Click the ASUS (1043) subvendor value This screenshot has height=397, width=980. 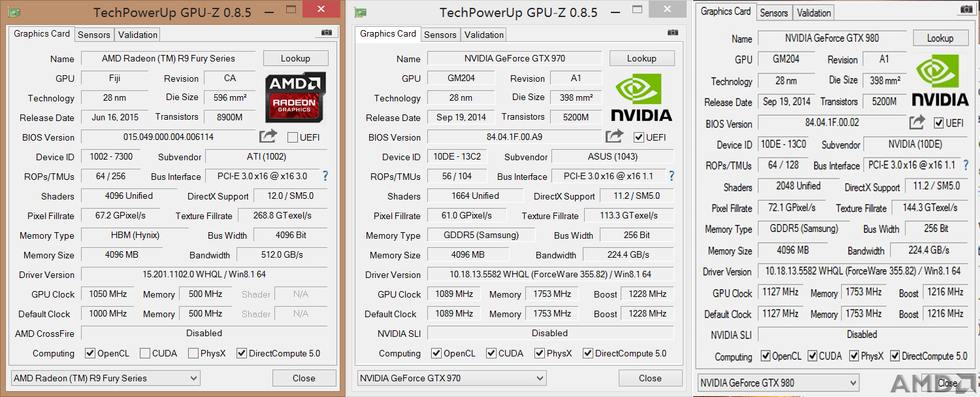(x=613, y=156)
